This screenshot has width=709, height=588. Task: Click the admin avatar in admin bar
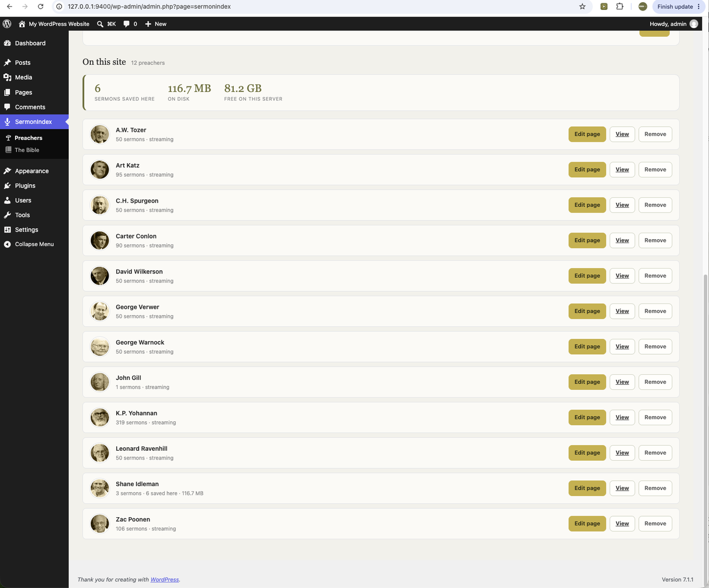[x=694, y=24]
